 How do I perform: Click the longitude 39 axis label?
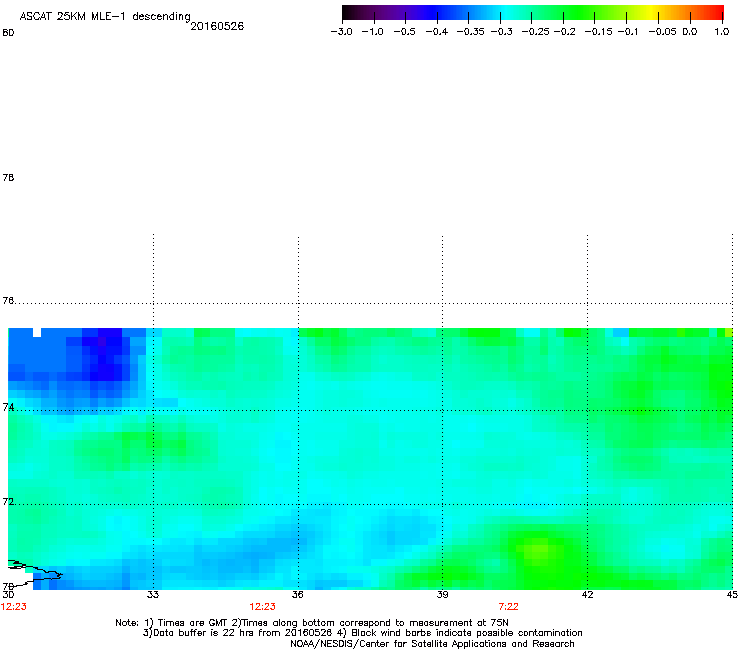tap(442, 595)
